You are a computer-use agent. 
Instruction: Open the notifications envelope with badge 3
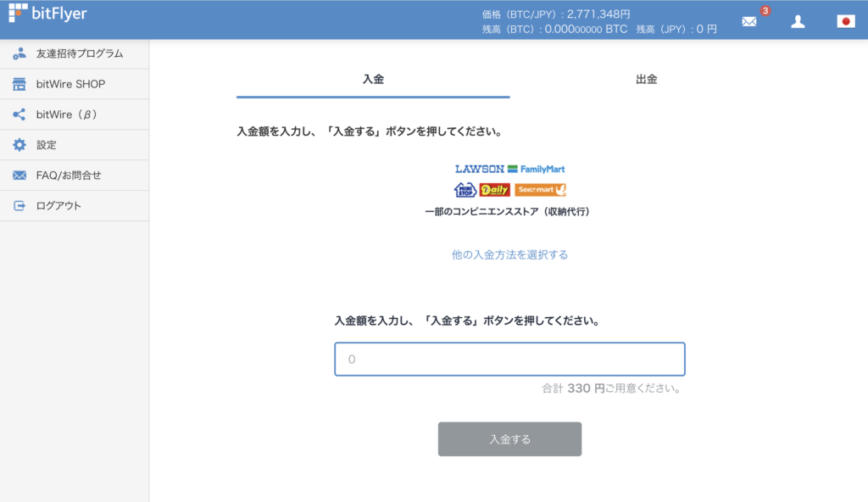tap(748, 21)
